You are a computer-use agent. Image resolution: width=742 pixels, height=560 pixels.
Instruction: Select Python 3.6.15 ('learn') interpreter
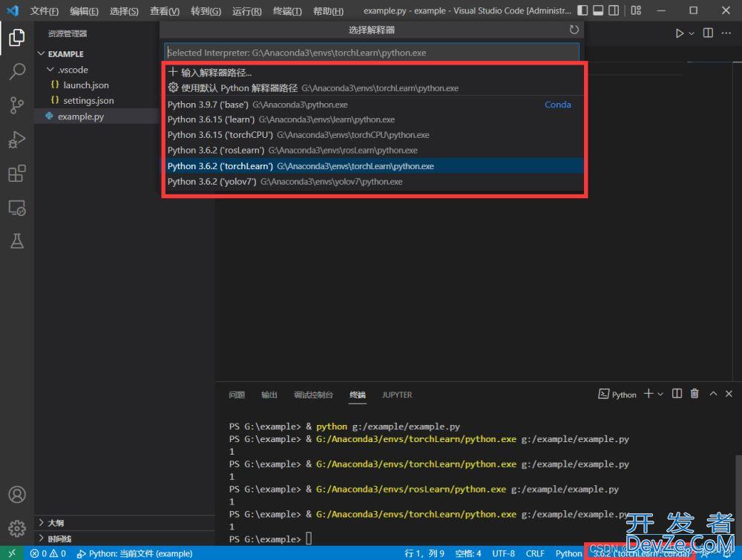click(374, 119)
